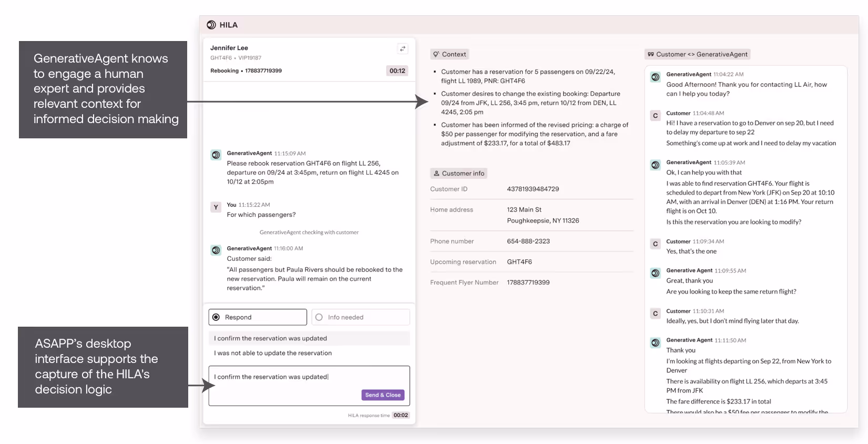
Task: Click the Customer info section label
Action: click(x=459, y=173)
